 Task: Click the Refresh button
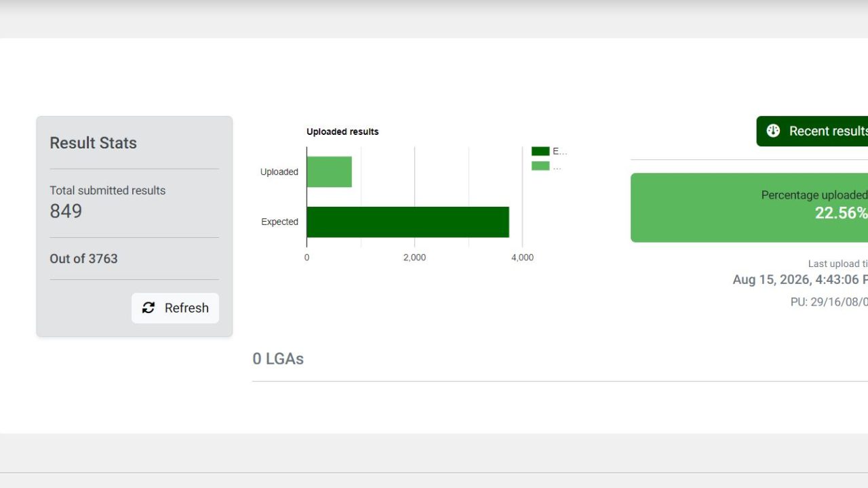tap(175, 308)
